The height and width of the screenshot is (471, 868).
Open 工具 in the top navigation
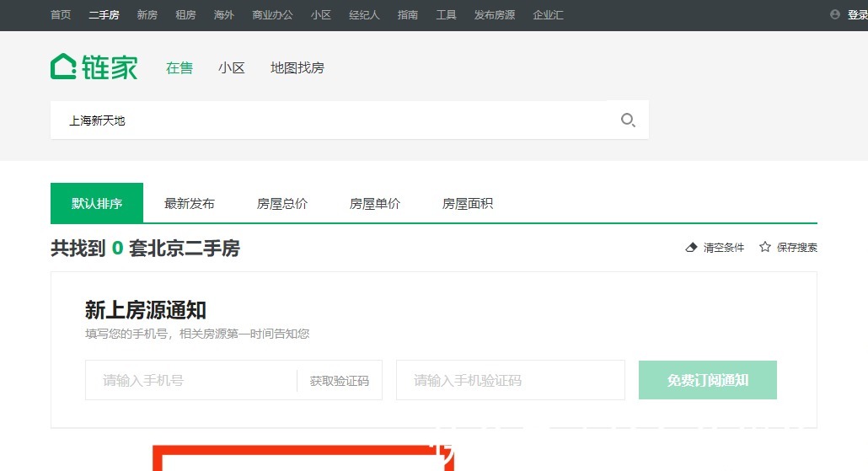click(446, 15)
